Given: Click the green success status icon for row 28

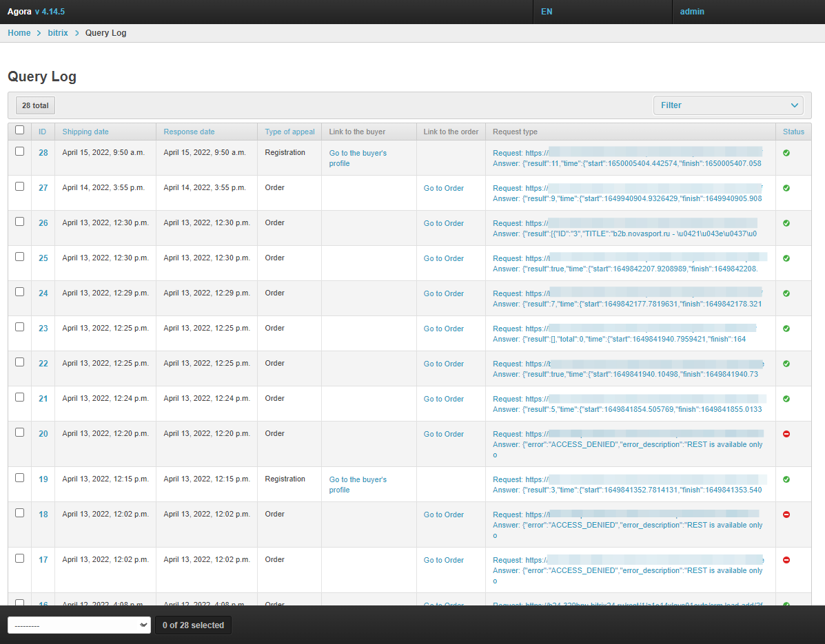Looking at the screenshot, I should click(x=786, y=153).
